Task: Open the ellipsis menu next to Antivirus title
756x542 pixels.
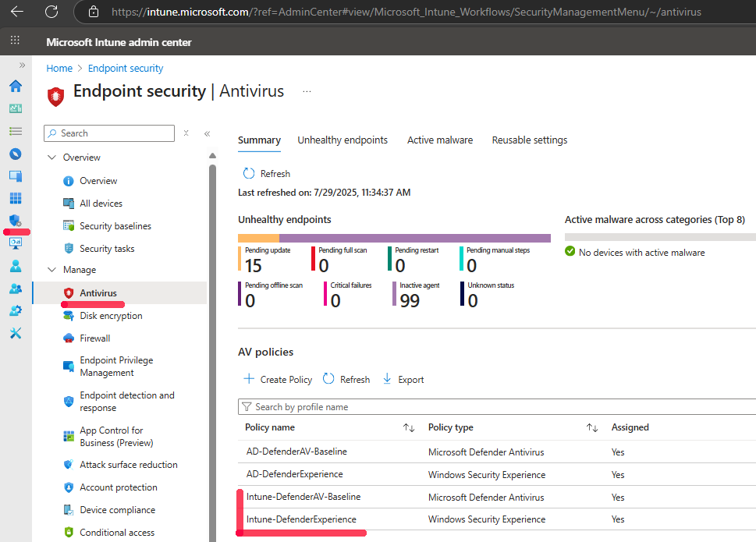Action: tap(307, 91)
